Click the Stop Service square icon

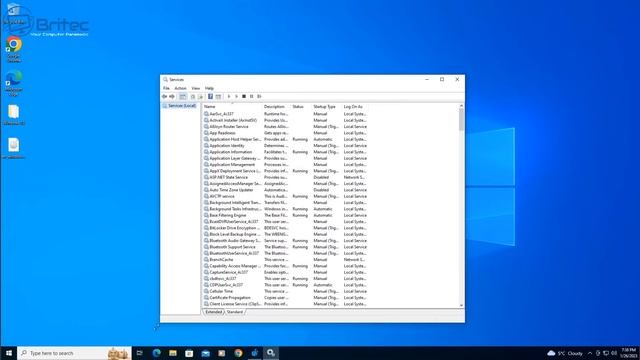[x=244, y=97]
